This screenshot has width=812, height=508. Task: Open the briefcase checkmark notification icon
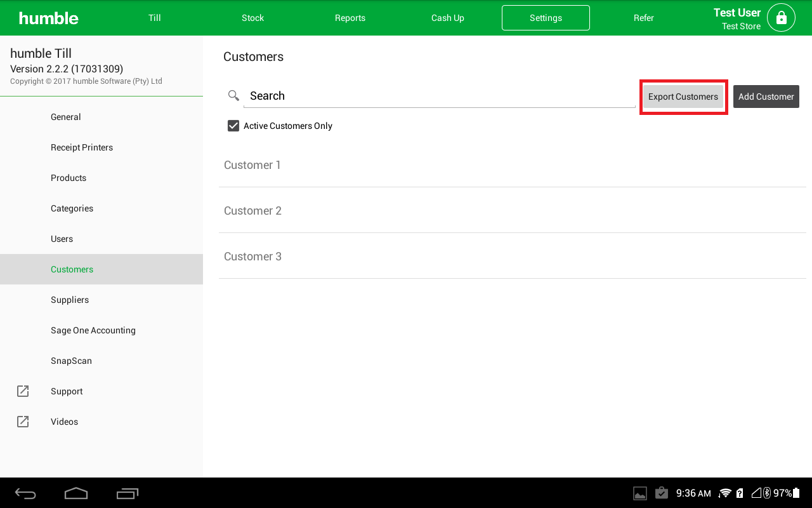[662, 493]
